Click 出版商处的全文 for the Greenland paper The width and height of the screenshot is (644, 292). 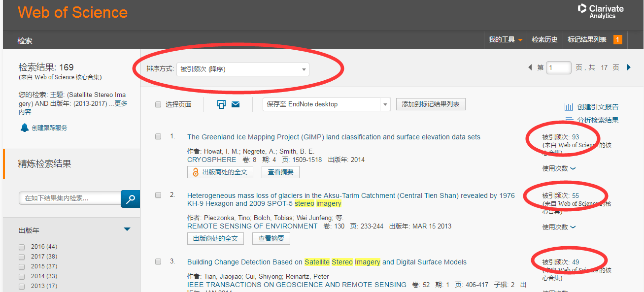pos(220,172)
